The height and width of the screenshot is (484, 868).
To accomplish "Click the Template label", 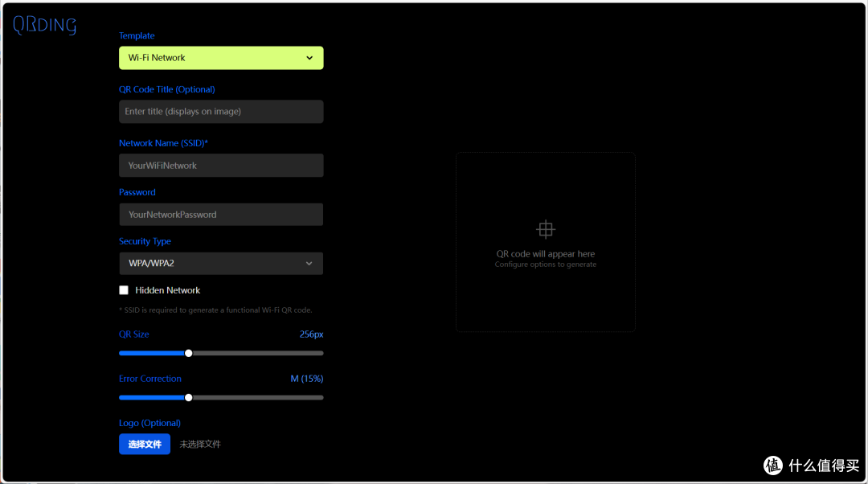I will pyautogui.click(x=137, y=35).
